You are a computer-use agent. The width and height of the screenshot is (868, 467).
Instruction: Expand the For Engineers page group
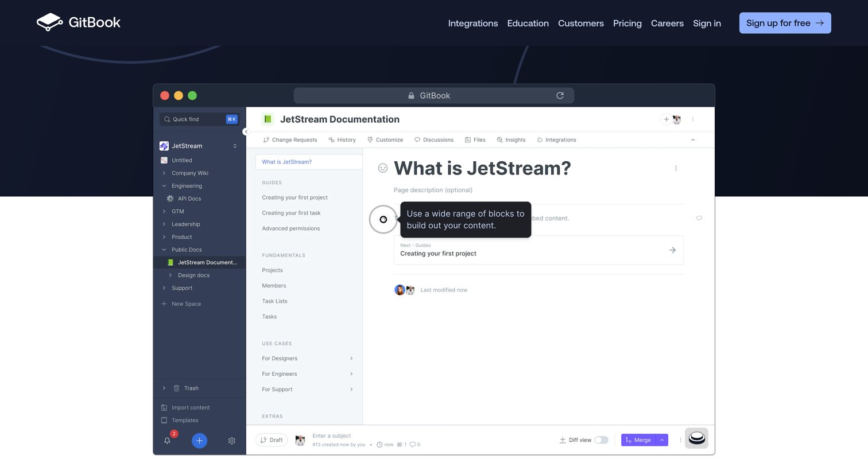coord(351,374)
